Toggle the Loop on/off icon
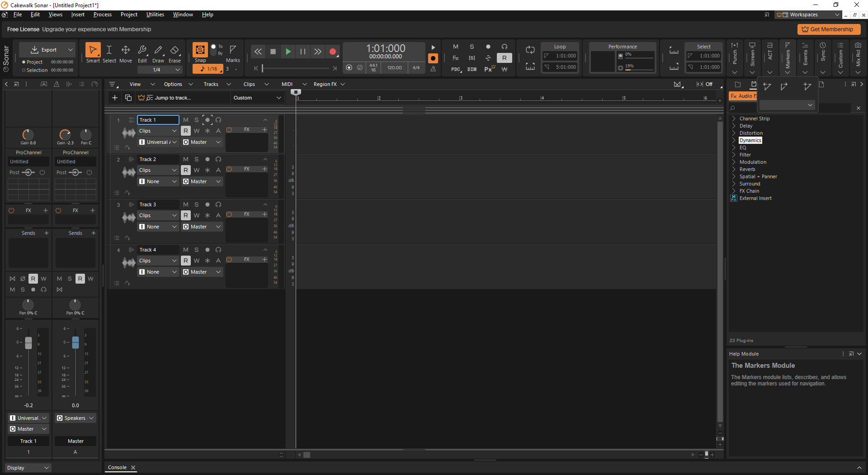This screenshot has width=868, height=475. point(530,50)
